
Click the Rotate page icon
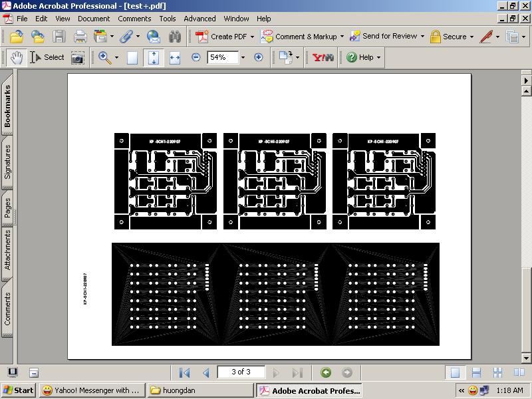pos(285,57)
